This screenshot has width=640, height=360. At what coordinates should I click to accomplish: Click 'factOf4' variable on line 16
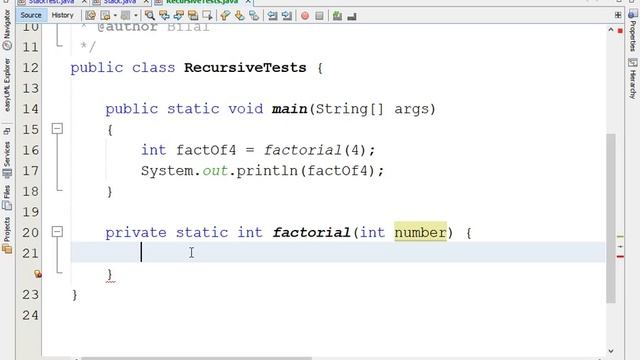click(206, 150)
